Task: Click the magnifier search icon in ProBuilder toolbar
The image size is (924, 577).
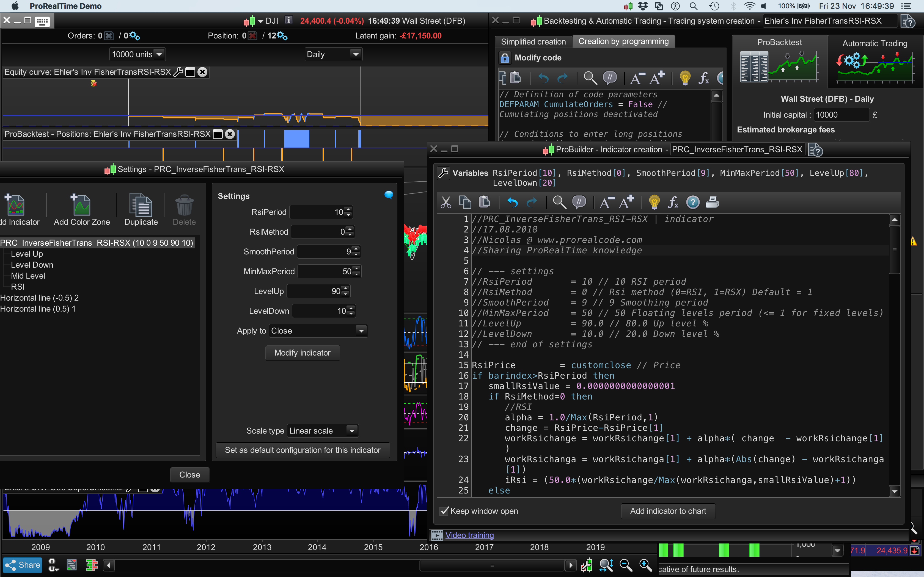Action: 559,202
